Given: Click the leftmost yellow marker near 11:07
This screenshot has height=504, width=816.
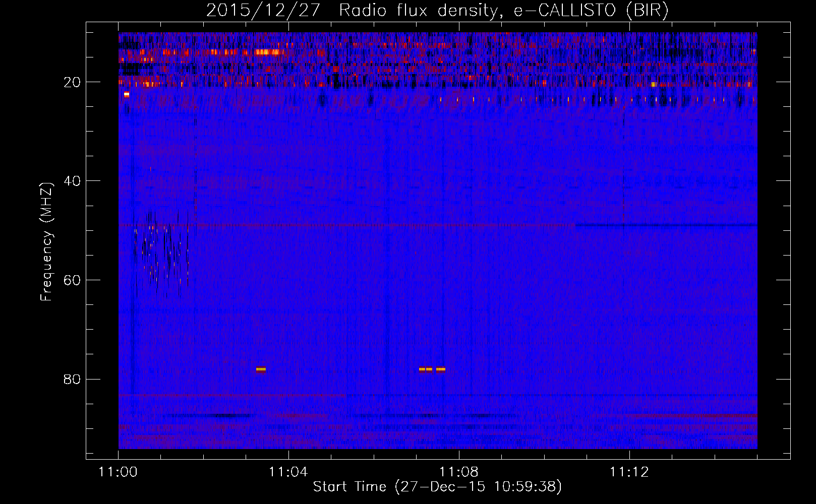Looking at the screenshot, I should [x=422, y=369].
